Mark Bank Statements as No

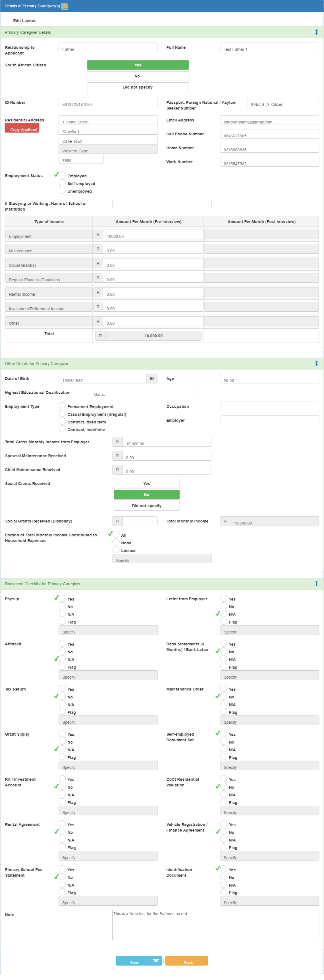pyautogui.click(x=224, y=651)
